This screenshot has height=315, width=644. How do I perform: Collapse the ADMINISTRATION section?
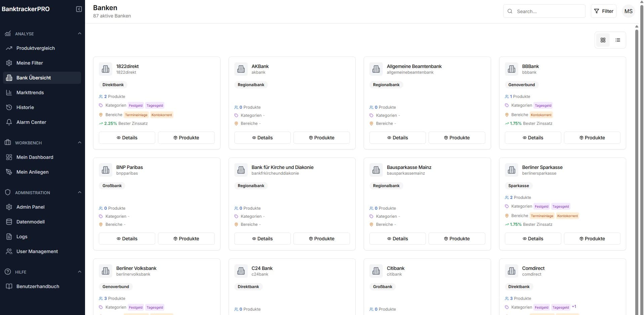pos(80,192)
